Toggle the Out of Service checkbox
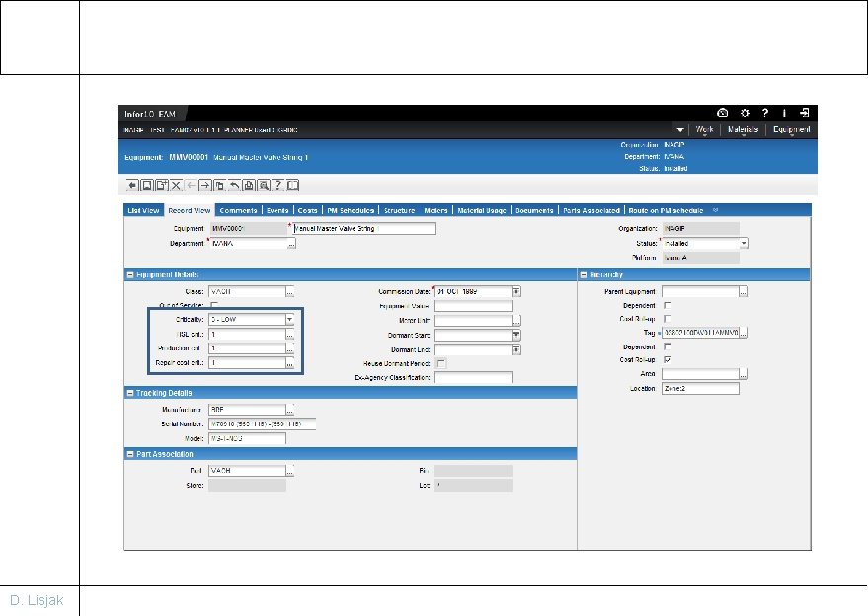Image resolution: width=868 pixels, height=616 pixels. [x=215, y=305]
